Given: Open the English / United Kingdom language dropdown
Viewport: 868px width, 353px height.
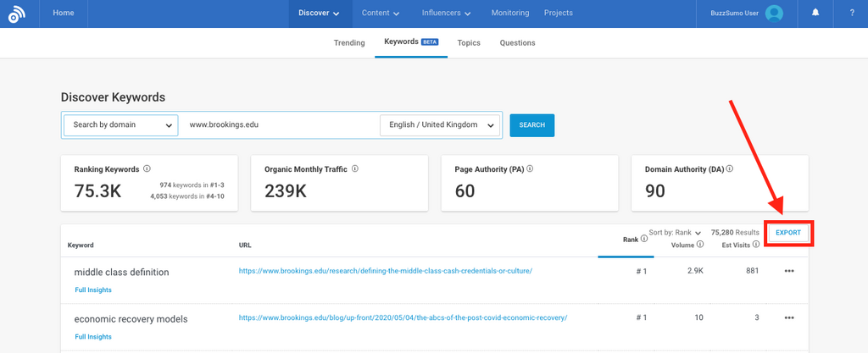Looking at the screenshot, I should point(440,125).
